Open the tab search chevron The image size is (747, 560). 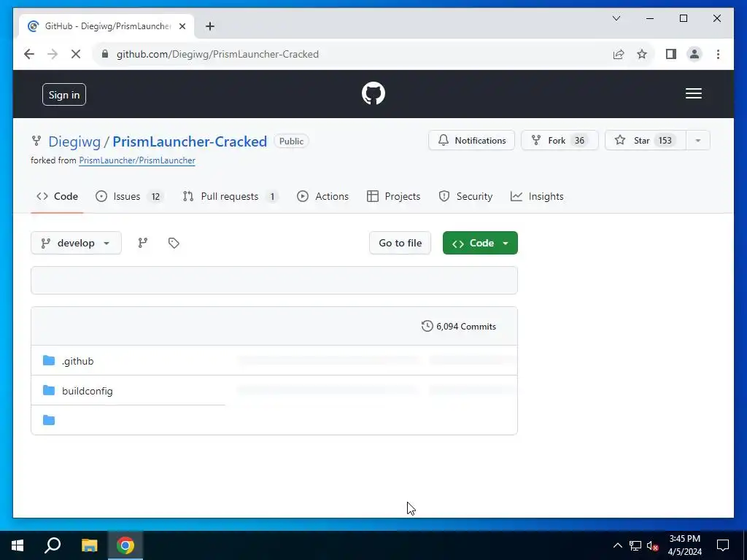coord(616,18)
